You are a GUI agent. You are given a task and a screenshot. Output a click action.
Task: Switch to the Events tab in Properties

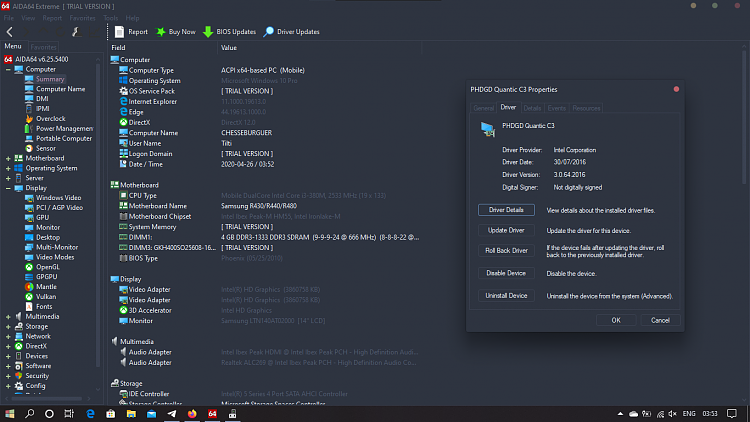556,108
